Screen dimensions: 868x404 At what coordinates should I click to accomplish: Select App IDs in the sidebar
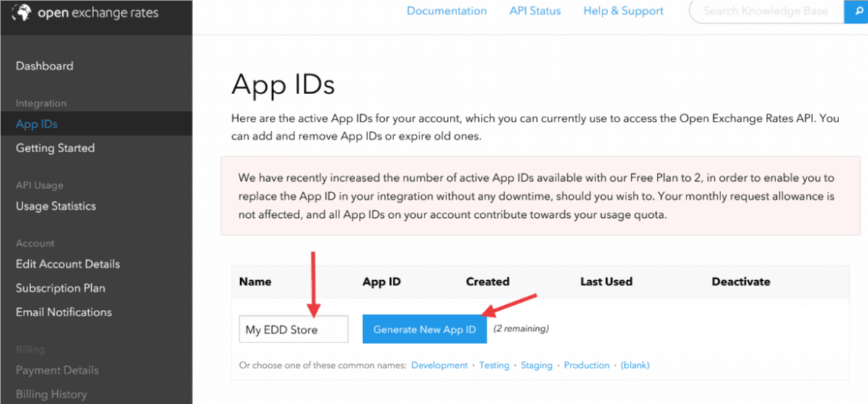37,124
